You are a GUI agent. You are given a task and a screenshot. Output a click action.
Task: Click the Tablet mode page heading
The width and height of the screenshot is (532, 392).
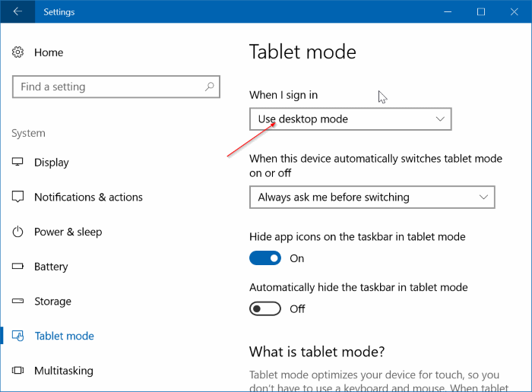coord(302,52)
